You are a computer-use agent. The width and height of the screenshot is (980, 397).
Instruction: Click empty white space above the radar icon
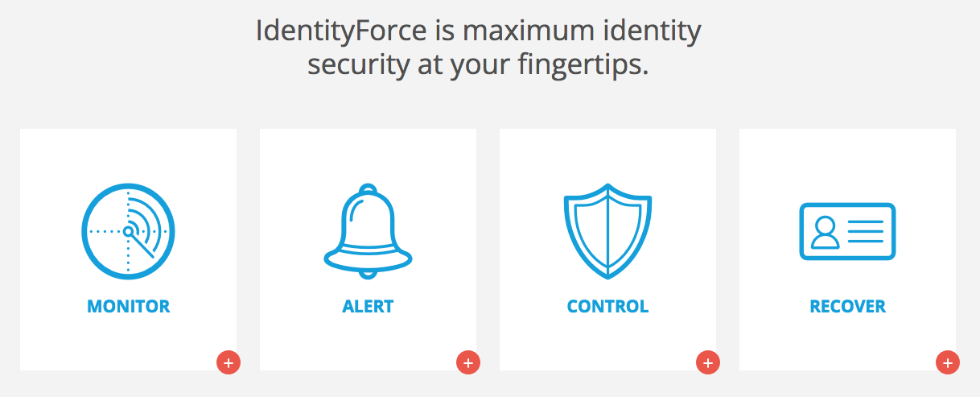point(128,155)
